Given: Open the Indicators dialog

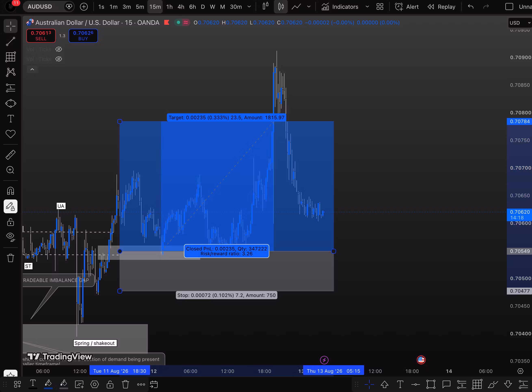Looking at the screenshot, I should click(340, 7).
